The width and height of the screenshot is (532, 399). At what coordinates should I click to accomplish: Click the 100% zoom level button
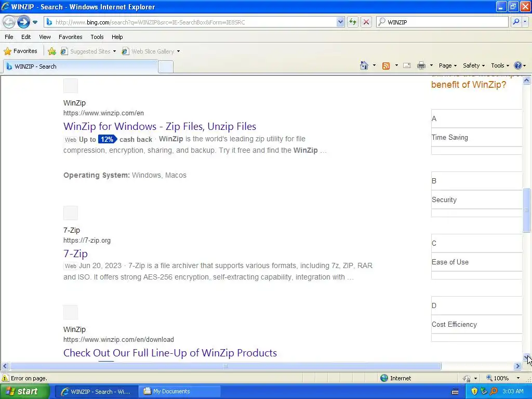click(497, 378)
